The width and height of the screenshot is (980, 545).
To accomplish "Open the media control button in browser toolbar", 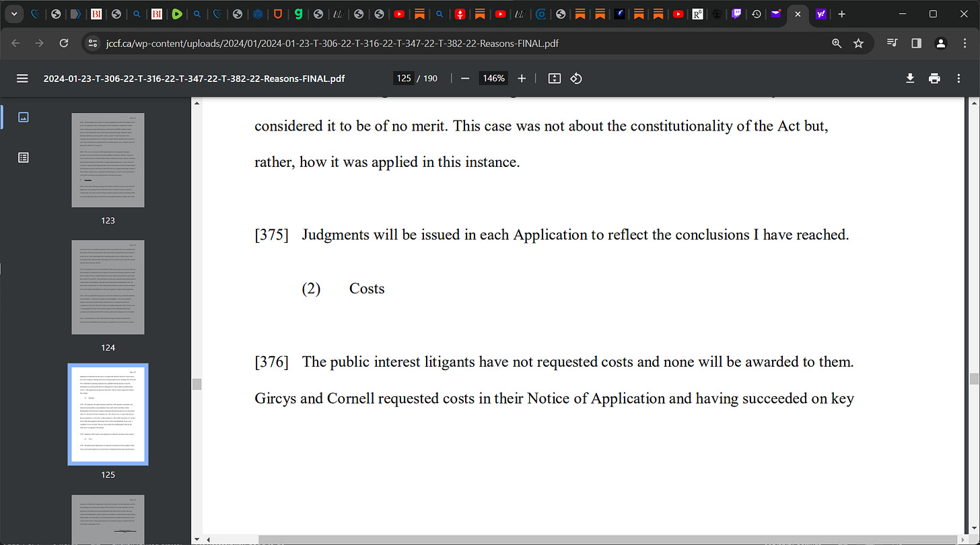I will coord(893,43).
